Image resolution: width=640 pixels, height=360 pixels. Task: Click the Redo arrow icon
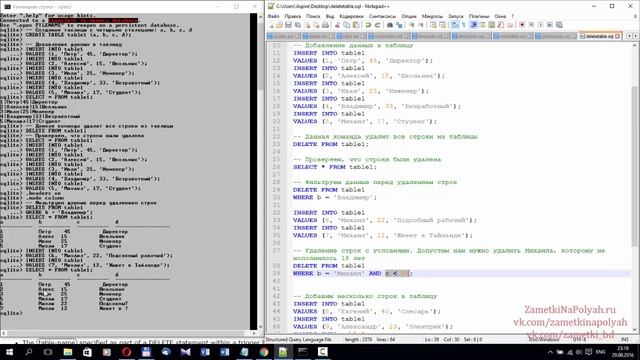point(377,25)
